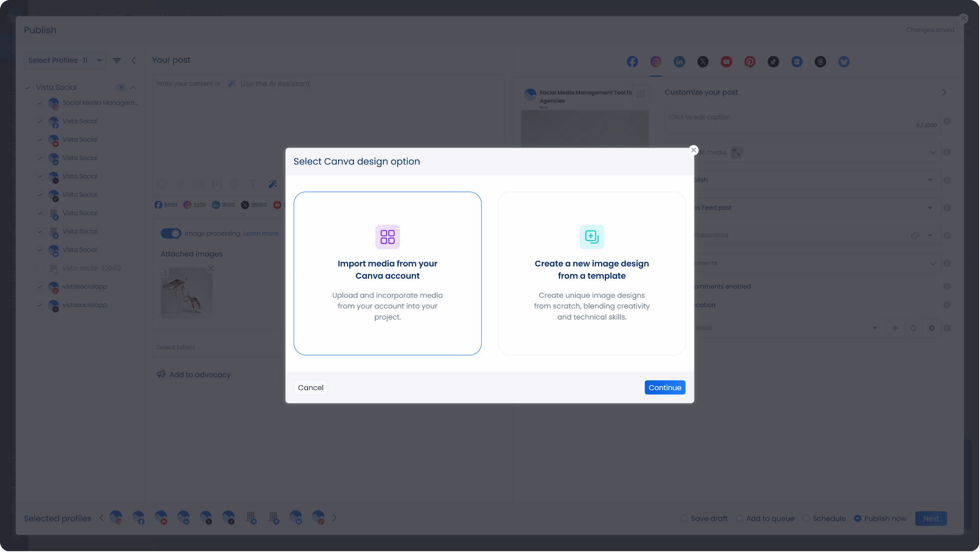Switch post preview to Pinterest
This screenshot has height=552, width=980.
click(750, 62)
